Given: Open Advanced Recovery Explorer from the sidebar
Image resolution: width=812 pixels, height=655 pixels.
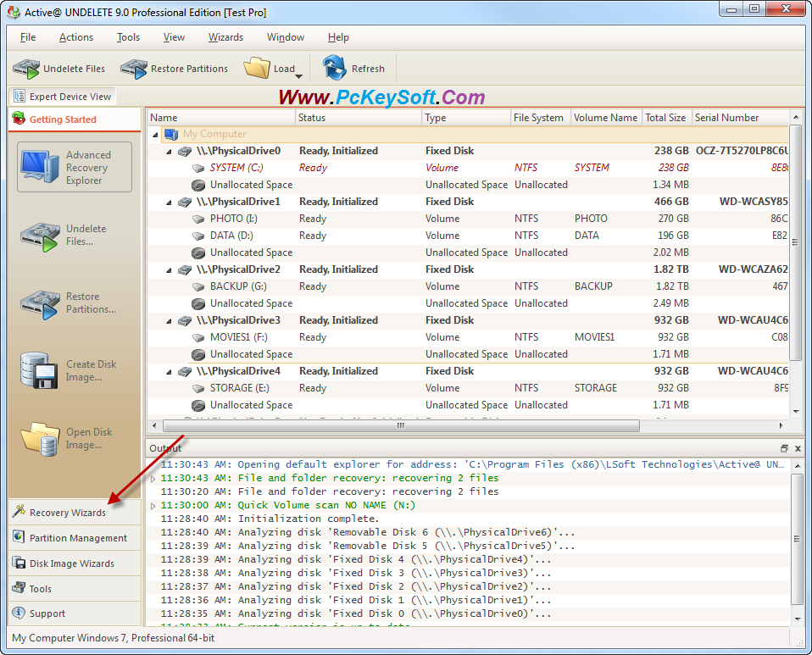Looking at the screenshot, I should 75,167.
